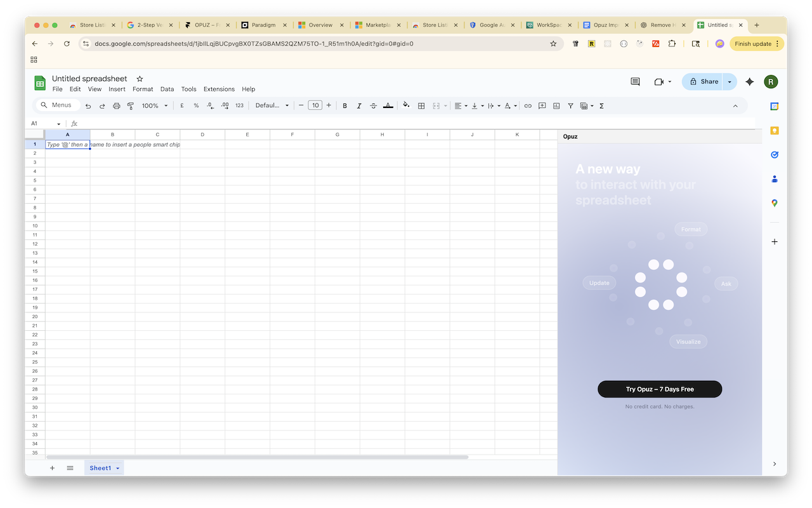Image resolution: width=812 pixels, height=508 pixels.
Task: Open the Gemini sparkle assistant
Action: [x=750, y=82]
